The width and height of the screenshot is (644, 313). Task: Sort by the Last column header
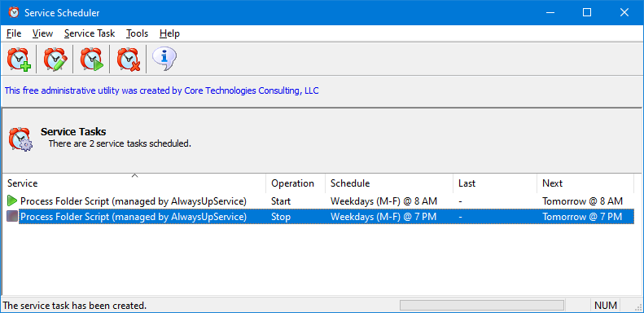pyautogui.click(x=495, y=183)
